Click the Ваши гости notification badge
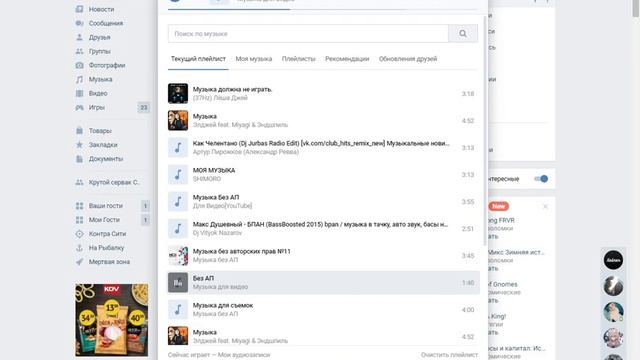The image size is (640, 360). (145, 206)
